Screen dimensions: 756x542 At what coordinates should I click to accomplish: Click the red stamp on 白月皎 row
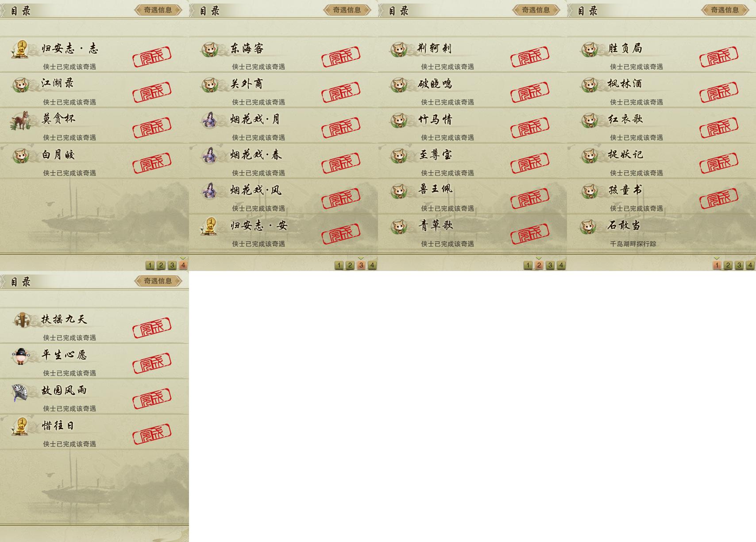point(152,164)
